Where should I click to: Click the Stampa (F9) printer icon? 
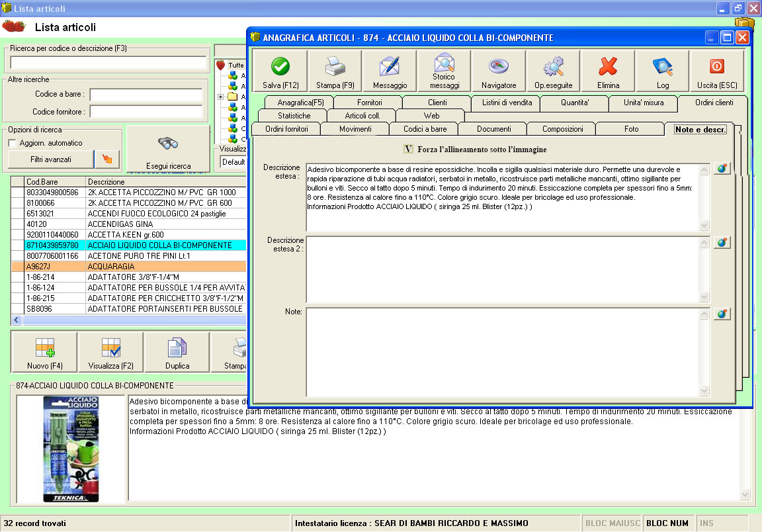tap(335, 66)
